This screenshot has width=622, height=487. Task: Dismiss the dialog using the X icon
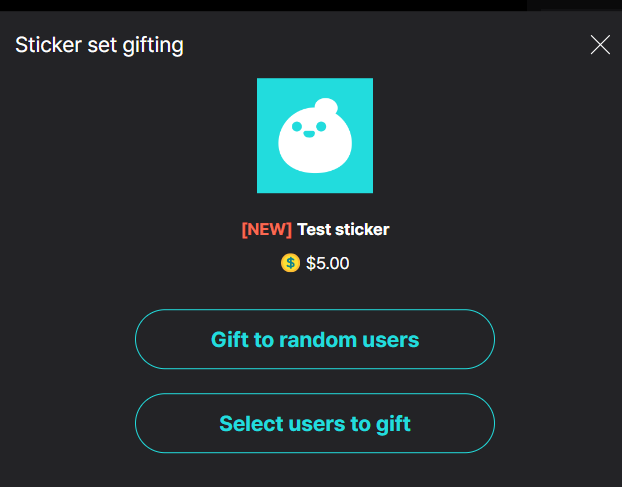click(x=600, y=44)
